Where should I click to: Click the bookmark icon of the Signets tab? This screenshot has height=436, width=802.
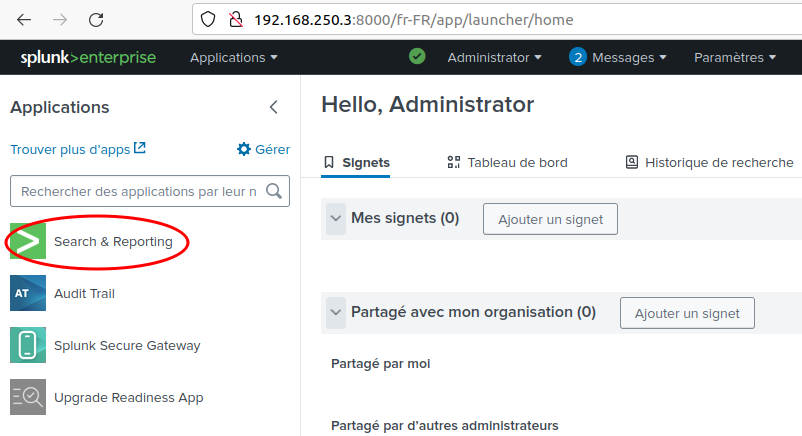click(x=329, y=162)
